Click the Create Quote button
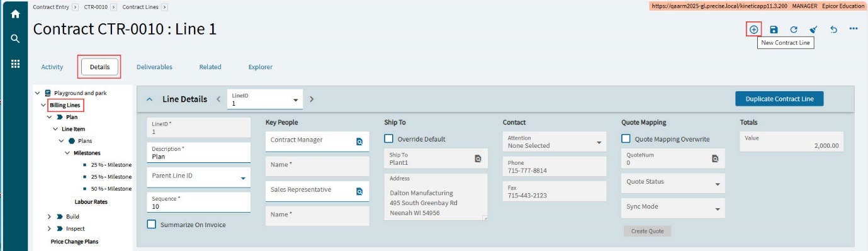 (x=648, y=231)
